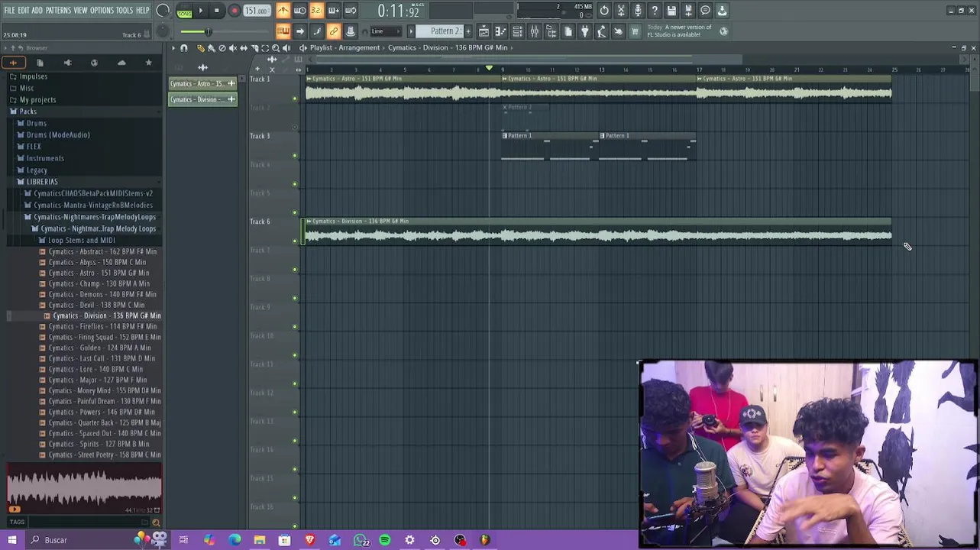Open the TOOLS menu
Viewport: 980px width, 550px height.
(x=125, y=11)
